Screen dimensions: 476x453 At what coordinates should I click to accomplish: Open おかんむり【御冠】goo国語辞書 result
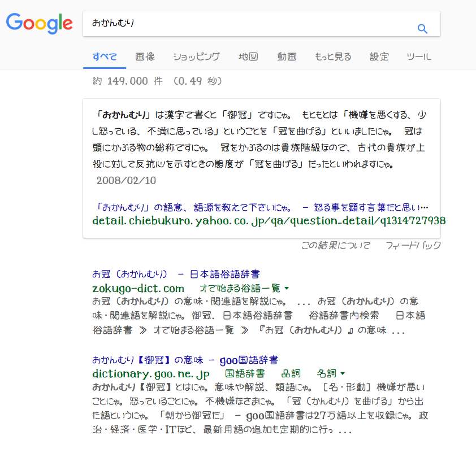[185, 360]
